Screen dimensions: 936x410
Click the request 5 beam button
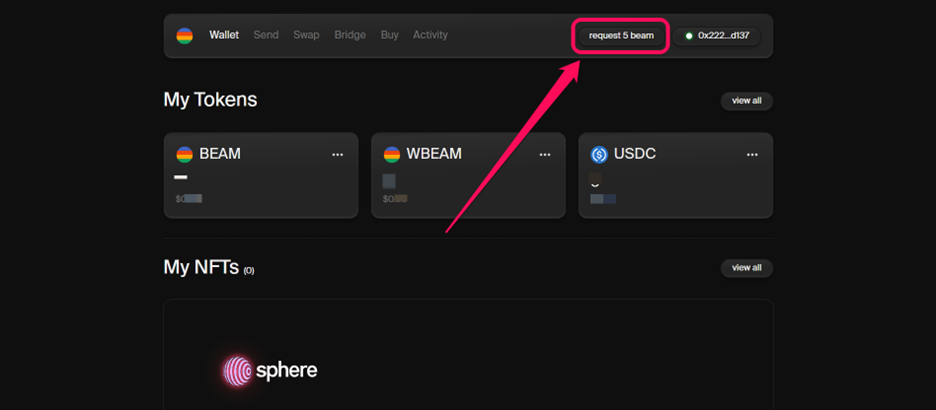tap(621, 36)
